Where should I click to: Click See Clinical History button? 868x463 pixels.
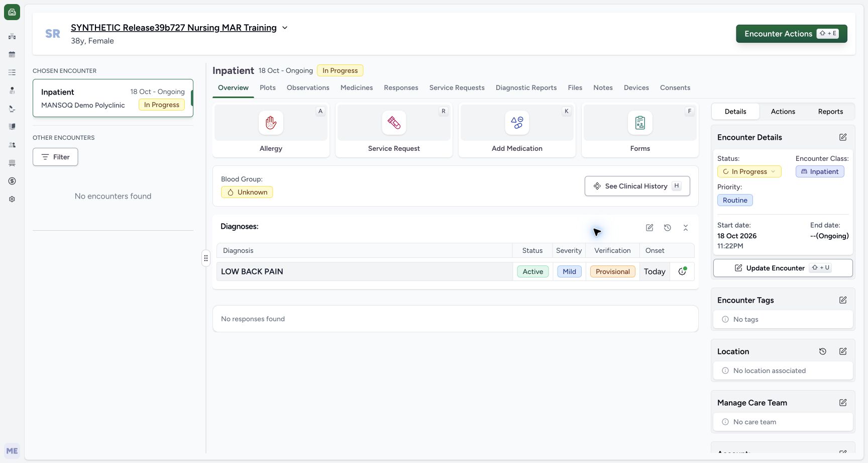click(637, 186)
